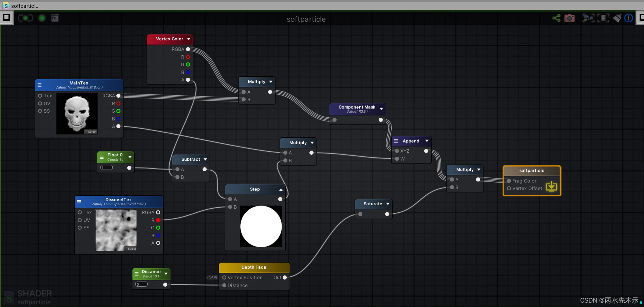This screenshot has width=644, height=307.
Task: Click the Distance node hamburger icon
Action: coord(137,274)
